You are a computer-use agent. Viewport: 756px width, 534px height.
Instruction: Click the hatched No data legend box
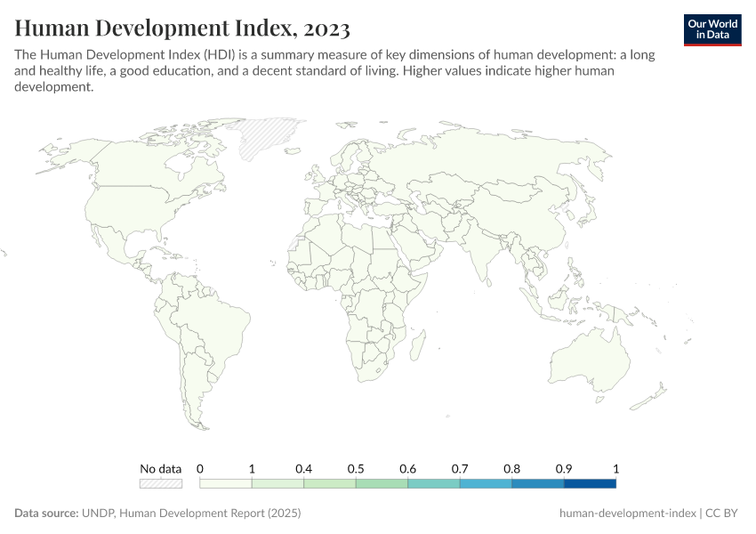click(160, 483)
